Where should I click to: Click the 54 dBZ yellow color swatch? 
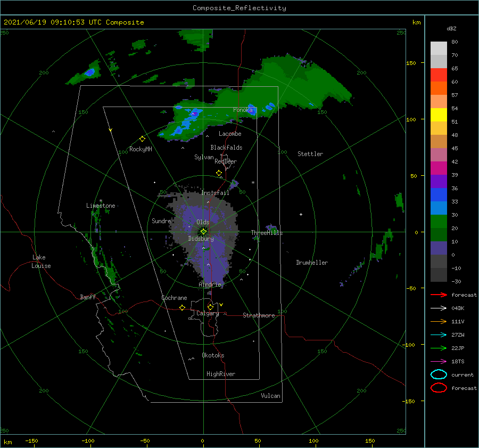[x=439, y=115]
